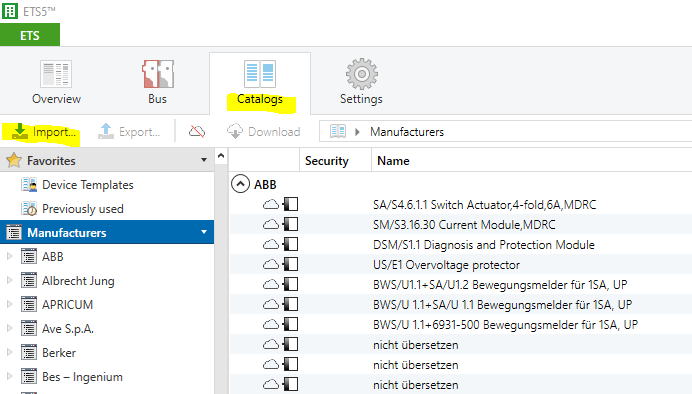The image size is (692, 394).
Task: Expand the ABB manufacturer tree node
Action: 9,256
